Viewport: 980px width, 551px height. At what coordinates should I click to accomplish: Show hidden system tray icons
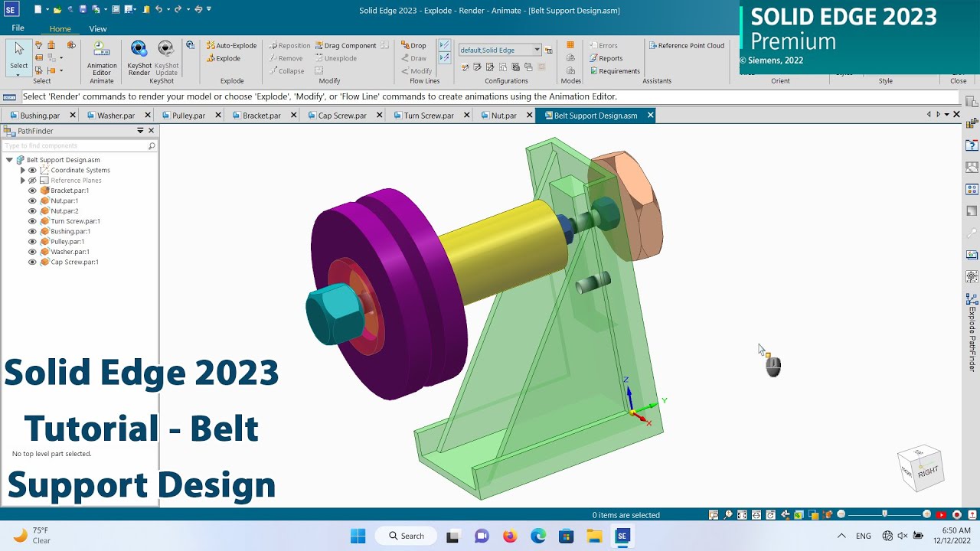(841, 536)
